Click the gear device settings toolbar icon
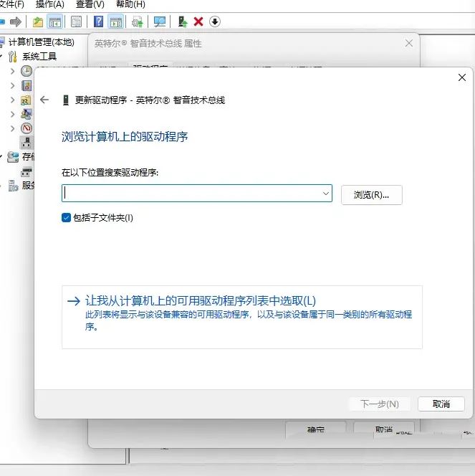475x476 pixels. pos(137,22)
